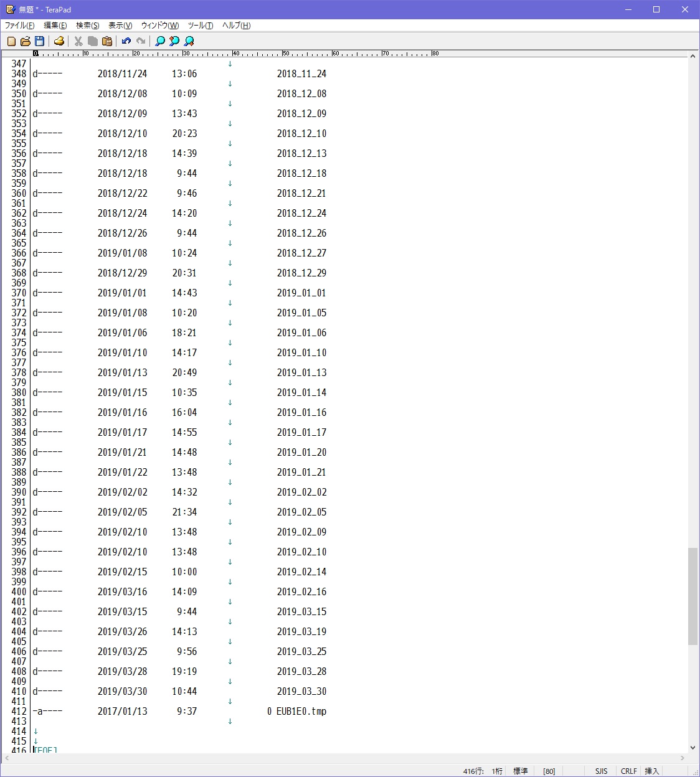This screenshot has width=700, height=777.
Task: Click folder name 2019_01_01
Action: coord(301,293)
